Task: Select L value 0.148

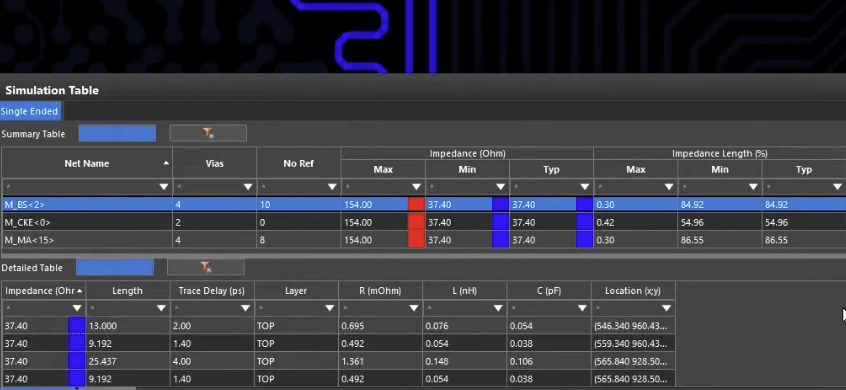Action: [x=464, y=361]
